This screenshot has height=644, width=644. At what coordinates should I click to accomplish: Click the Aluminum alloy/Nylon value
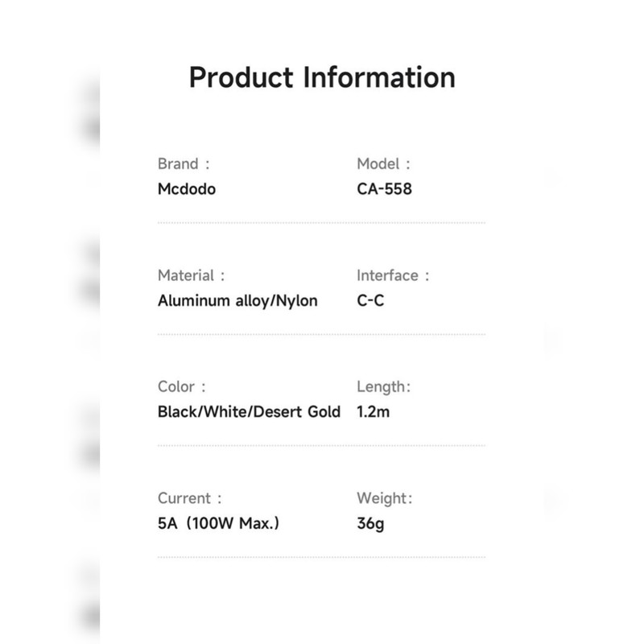coord(237,301)
